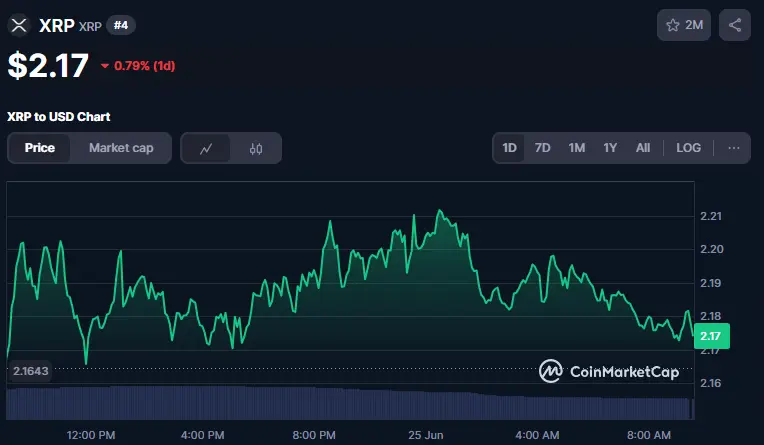Click the green 2.17 current price label
This screenshot has width=764, height=445.
(x=711, y=336)
